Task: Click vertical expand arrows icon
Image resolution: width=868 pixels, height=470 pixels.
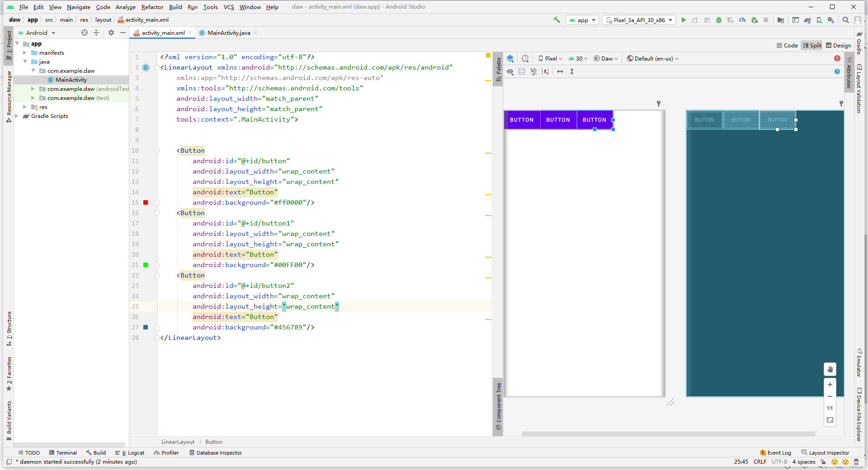Action: click(x=572, y=71)
